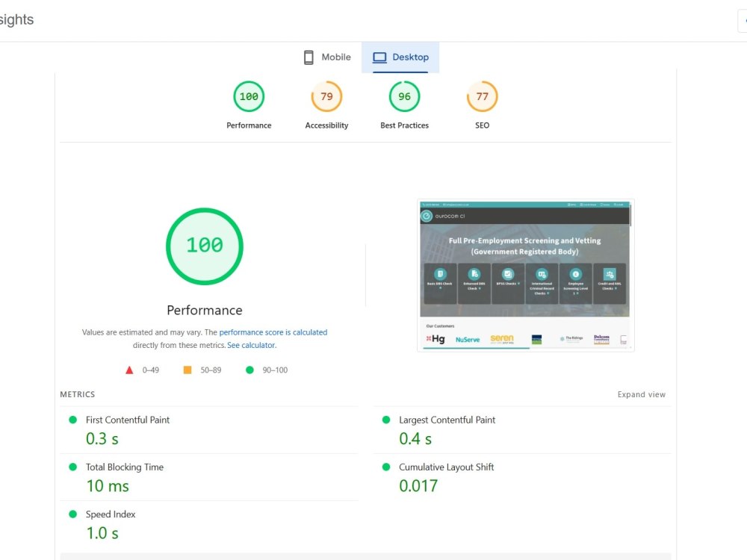
Task: Click the 1.0 s Speed Index value
Action: pyautogui.click(x=102, y=533)
